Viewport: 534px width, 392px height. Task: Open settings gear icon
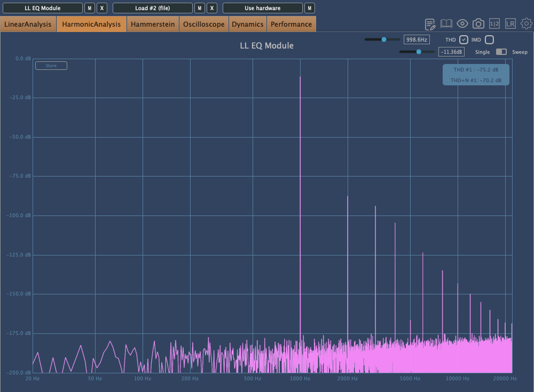coord(527,24)
